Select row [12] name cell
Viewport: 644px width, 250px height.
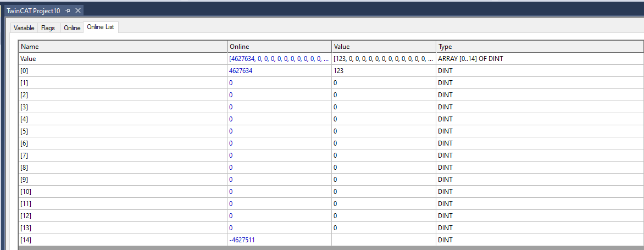tap(123, 215)
